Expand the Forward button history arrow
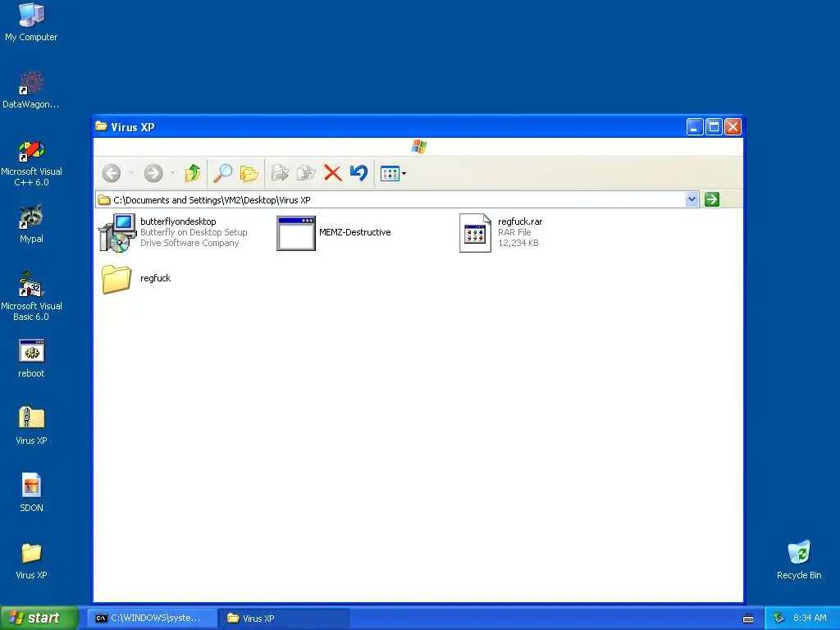This screenshot has height=630, width=840. click(172, 173)
